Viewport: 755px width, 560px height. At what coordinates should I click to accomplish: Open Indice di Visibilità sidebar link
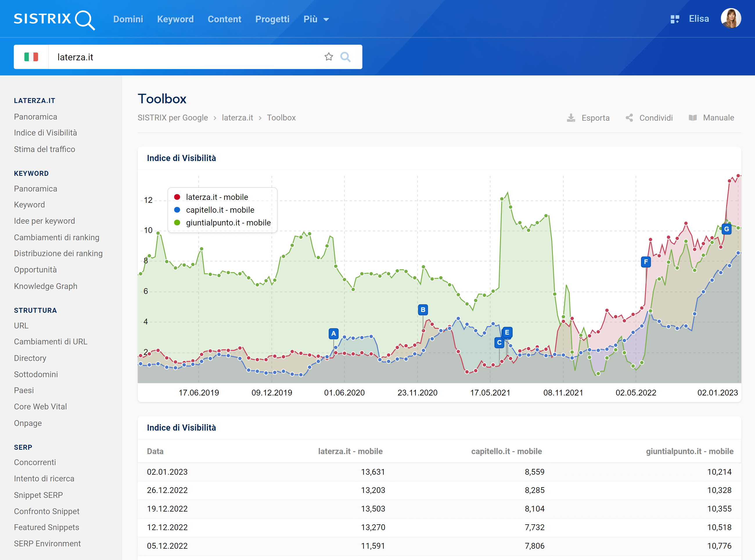coord(46,133)
